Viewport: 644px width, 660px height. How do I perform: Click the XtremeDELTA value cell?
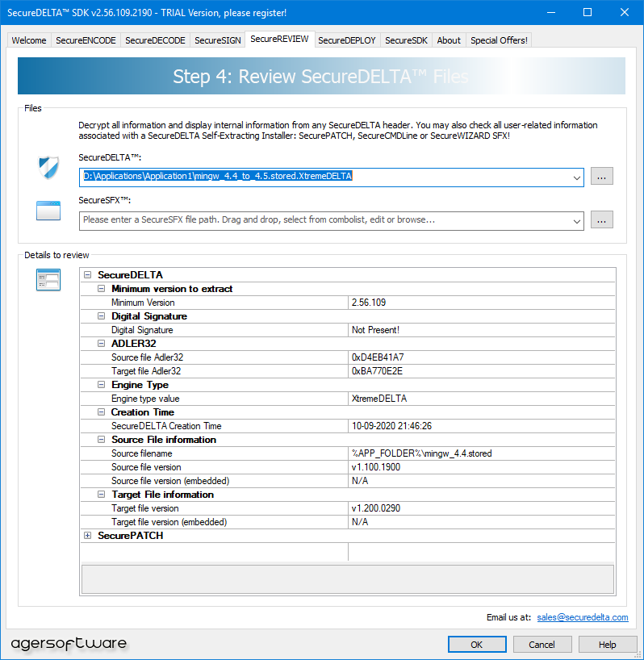pos(482,399)
